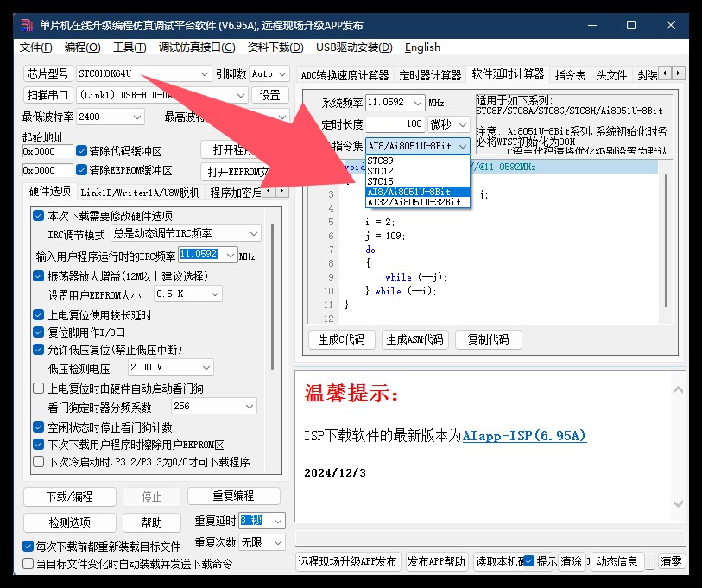Select the 硬件选项 tab
This screenshot has width=702, height=588.
click(x=50, y=191)
